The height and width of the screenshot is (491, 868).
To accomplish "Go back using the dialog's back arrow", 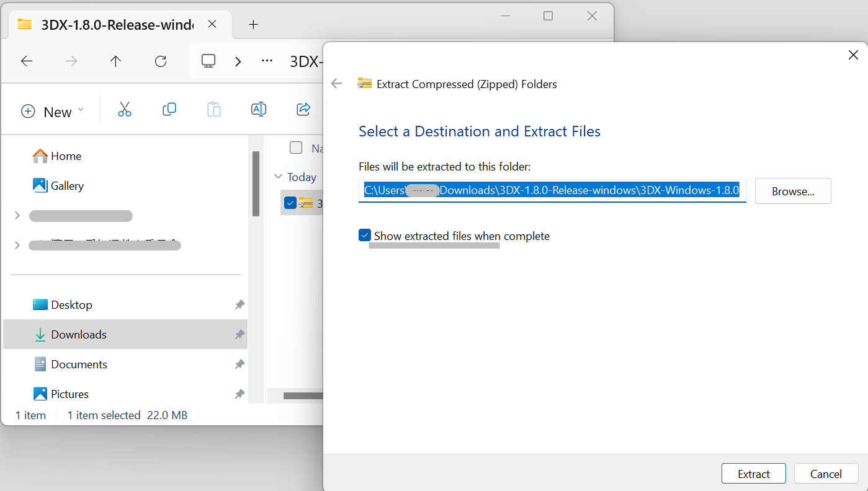I will (336, 83).
